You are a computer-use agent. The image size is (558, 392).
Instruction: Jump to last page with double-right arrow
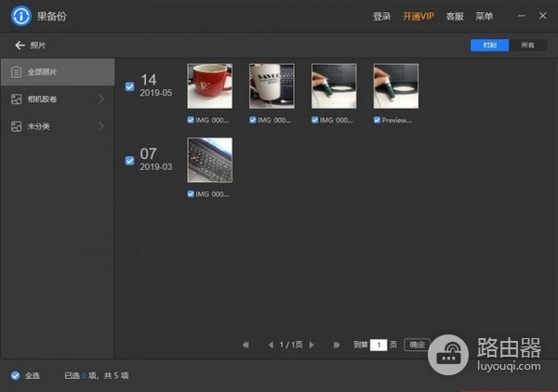337,345
